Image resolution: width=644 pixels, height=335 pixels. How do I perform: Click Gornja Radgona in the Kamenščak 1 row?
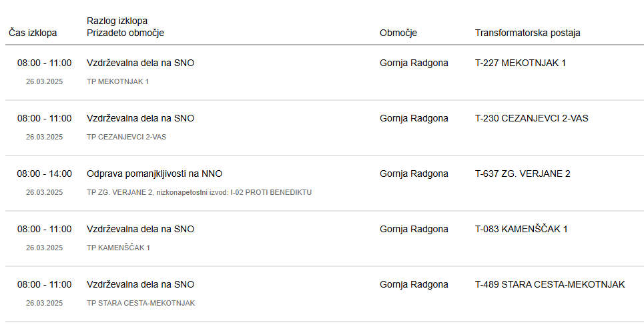414,229
